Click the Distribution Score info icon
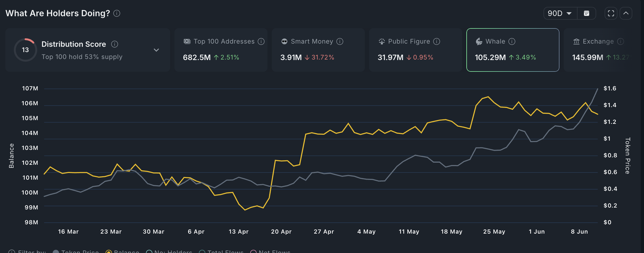 (115, 44)
